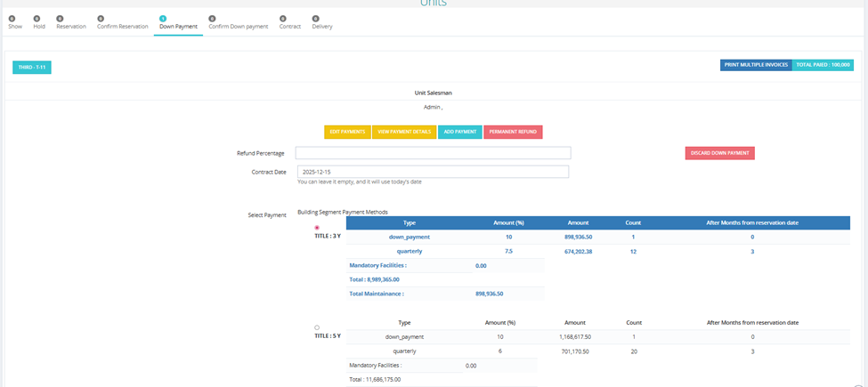Click the Contract Date field
The height and width of the screenshot is (387, 868).
pyautogui.click(x=433, y=172)
